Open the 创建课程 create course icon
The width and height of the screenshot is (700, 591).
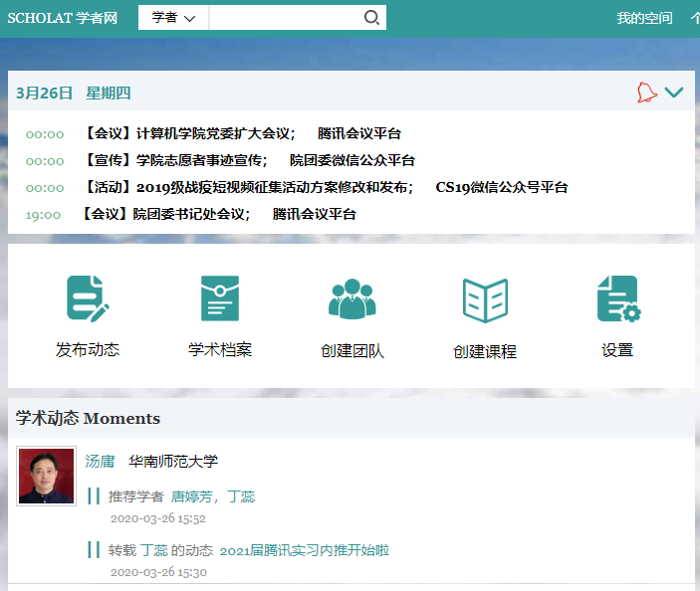485,299
